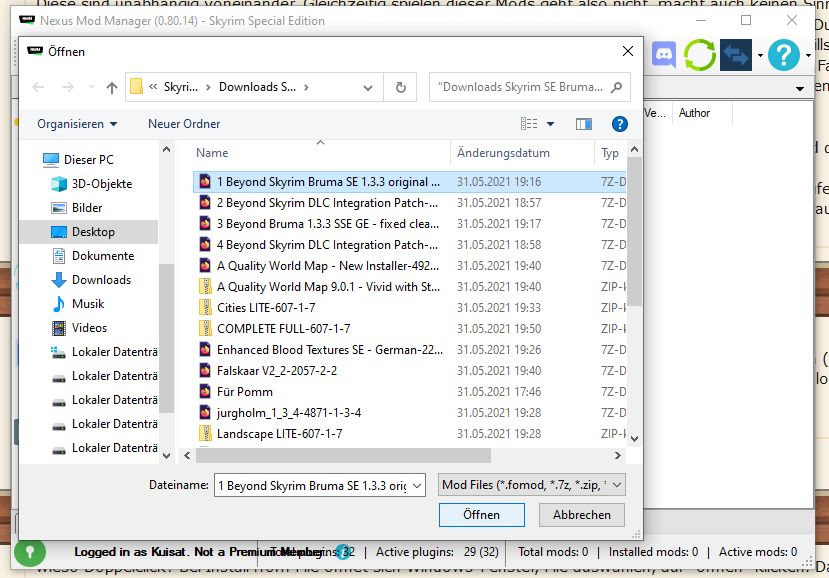The image size is (829, 578).
Task: Expand the view options dropdown arrow
Action: (x=551, y=124)
